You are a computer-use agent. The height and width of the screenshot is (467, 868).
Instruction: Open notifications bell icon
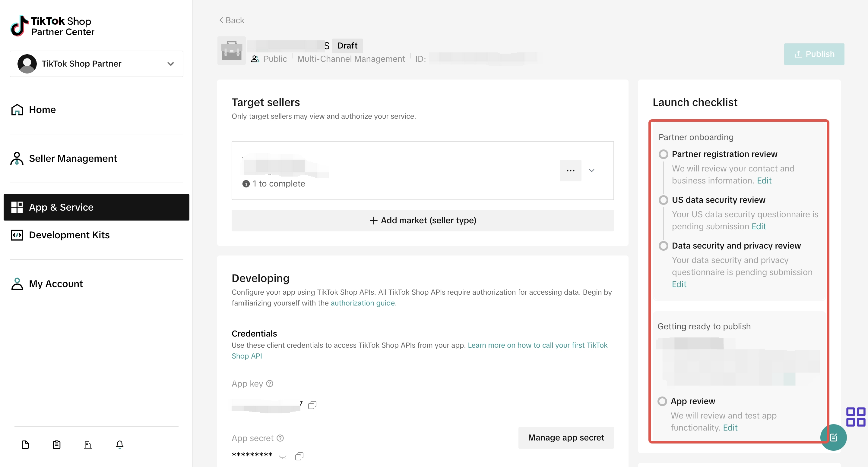[x=120, y=444]
